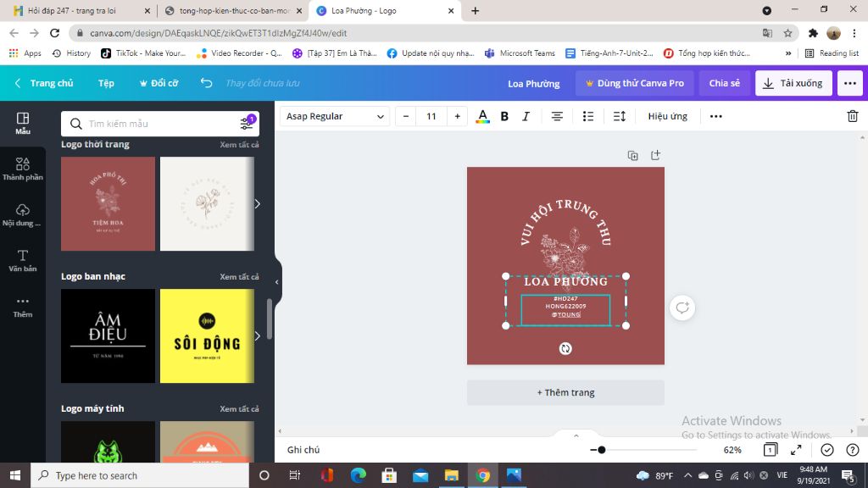Open Windows Start menu
868x488 pixels.
click(15, 475)
